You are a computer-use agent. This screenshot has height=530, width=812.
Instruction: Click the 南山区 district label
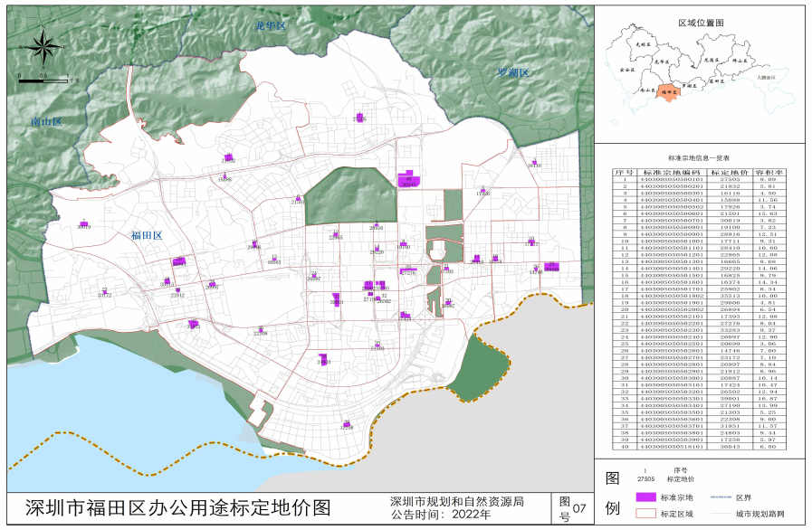pos(45,122)
